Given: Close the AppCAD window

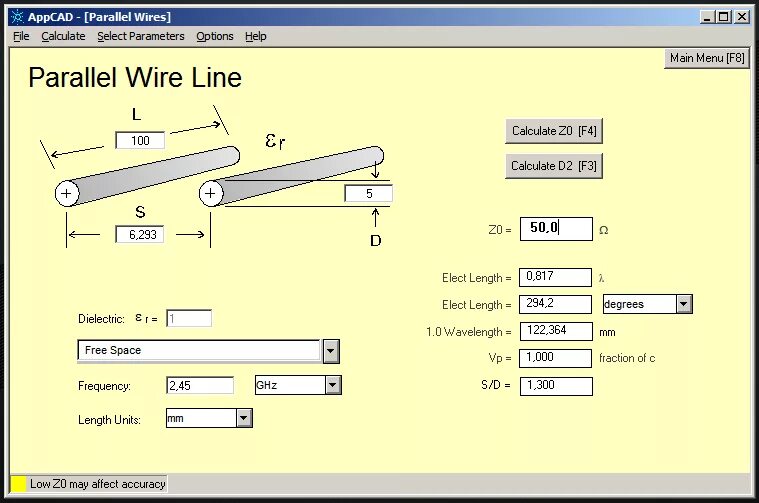Looking at the screenshot, I should tap(742, 17).
